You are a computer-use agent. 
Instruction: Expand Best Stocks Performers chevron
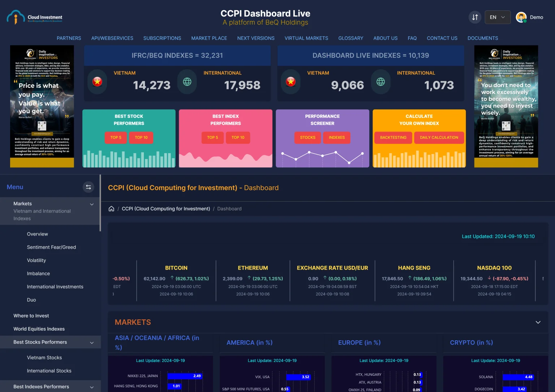tap(92, 343)
